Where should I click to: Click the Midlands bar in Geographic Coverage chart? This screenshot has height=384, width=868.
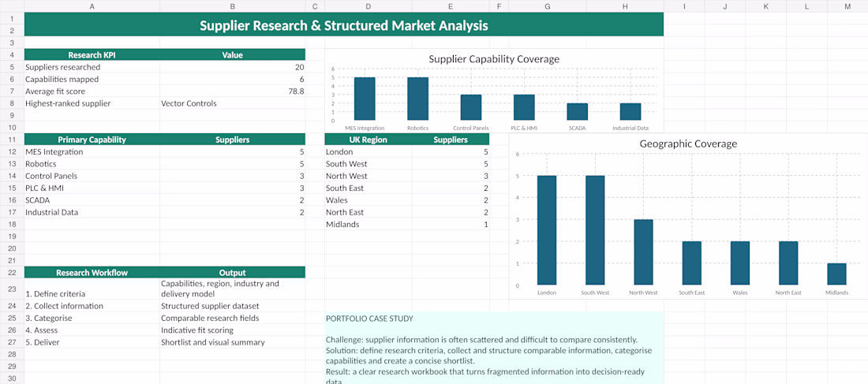point(837,274)
